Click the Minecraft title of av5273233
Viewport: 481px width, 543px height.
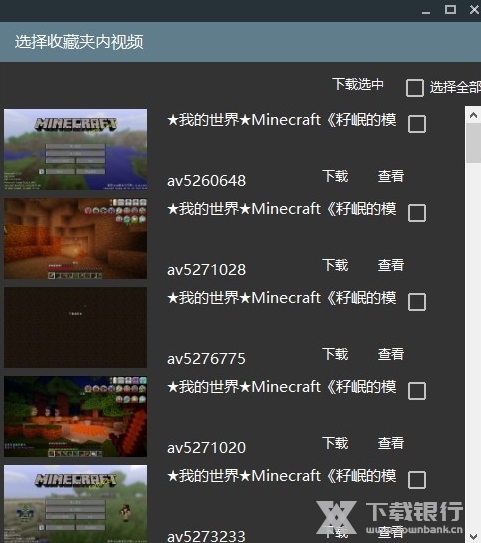point(282,476)
